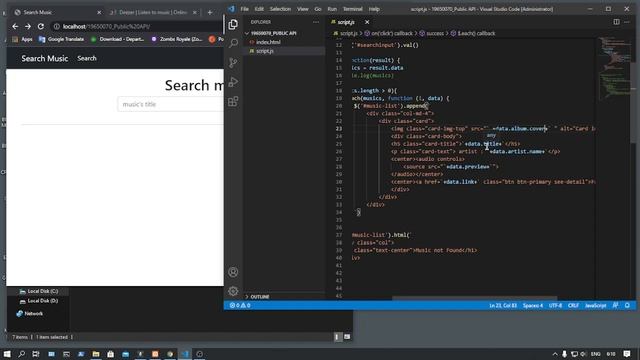Reload the browser page

[41, 27]
